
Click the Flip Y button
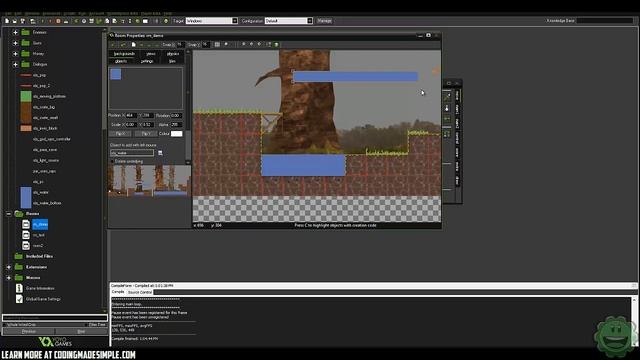tap(145, 134)
